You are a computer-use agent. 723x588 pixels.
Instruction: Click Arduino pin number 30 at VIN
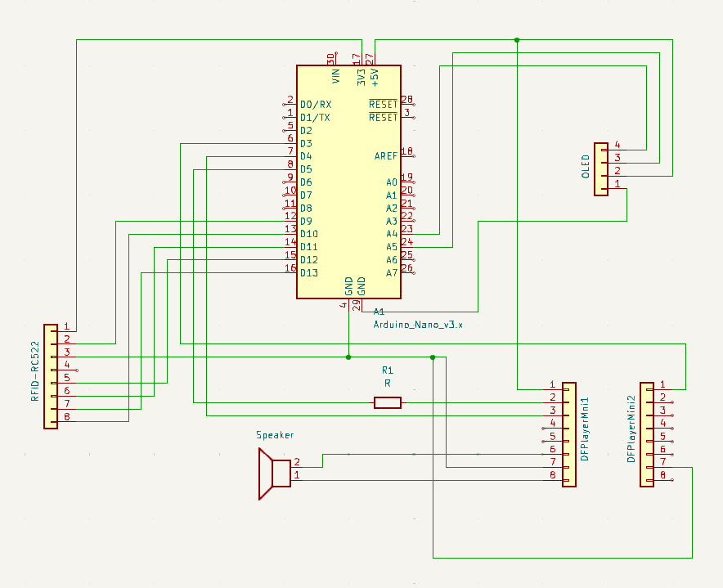click(x=330, y=59)
